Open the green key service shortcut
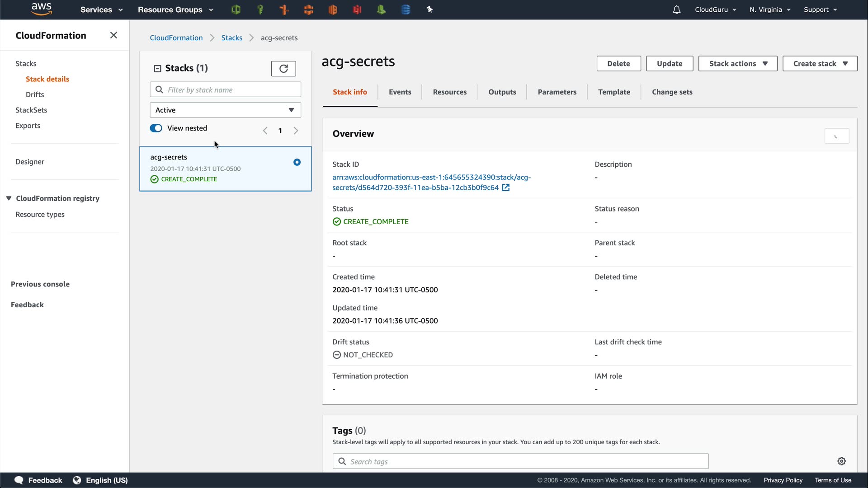Screen dimensions: 868x488 click(x=260, y=9)
